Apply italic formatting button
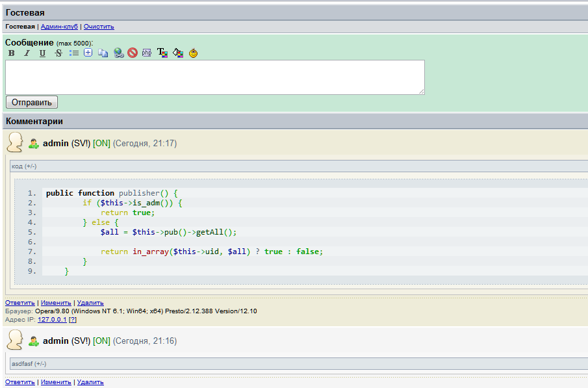Image resolution: width=588 pixels, height=388 pixels. (27, 53)
